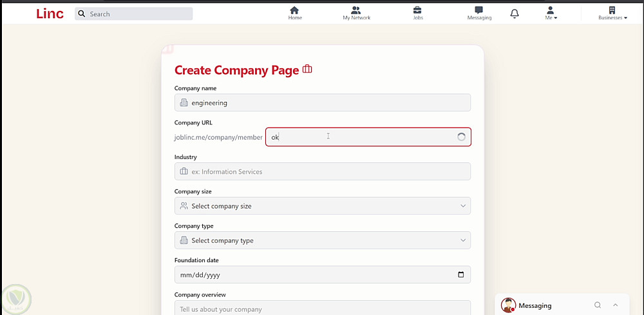Click the Foundation date field
644x315 pixels.
(x=309, y=275)
